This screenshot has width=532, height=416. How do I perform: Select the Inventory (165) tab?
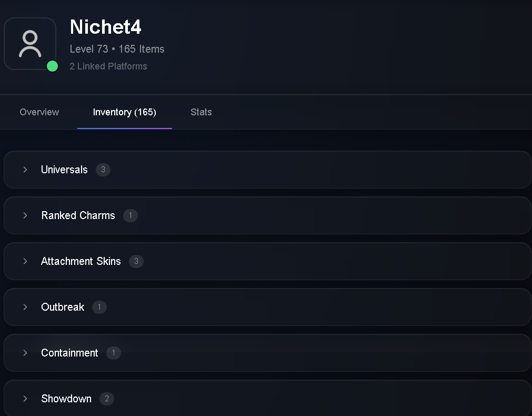coord(125,112)
